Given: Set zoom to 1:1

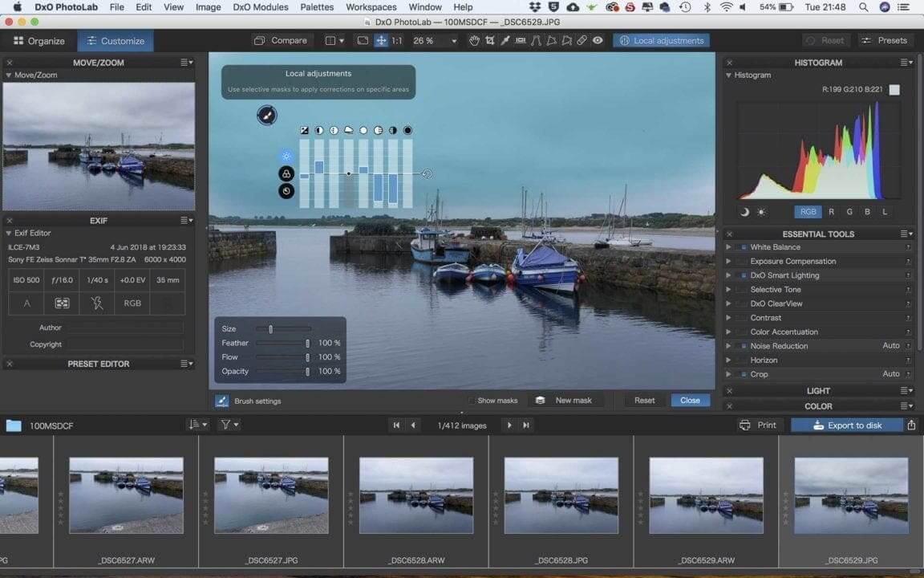Looking at the screenshot, I should point(397,41).
